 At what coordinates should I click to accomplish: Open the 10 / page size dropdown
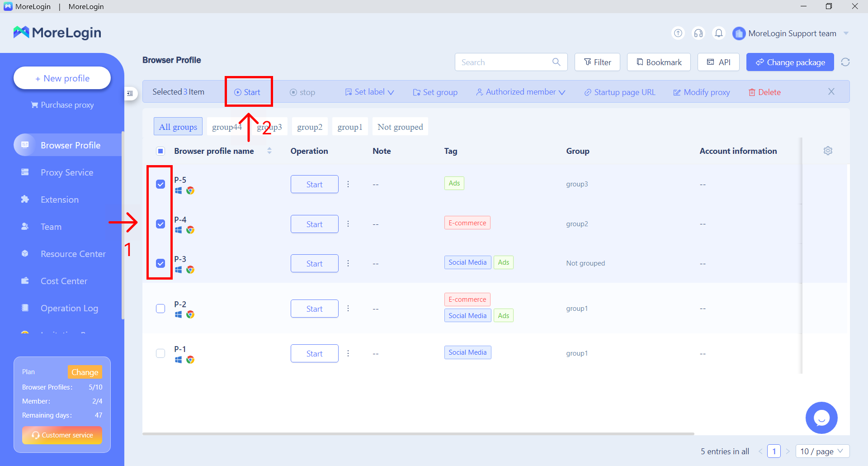click(822, 451)
